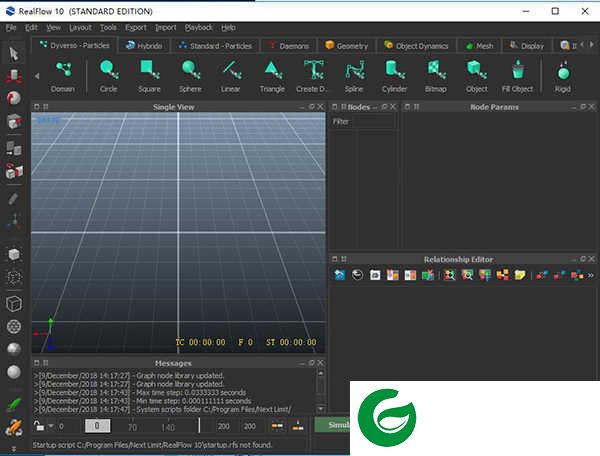
Task: Switch to the Standard - Particles tab
Action: click(215, 46)
